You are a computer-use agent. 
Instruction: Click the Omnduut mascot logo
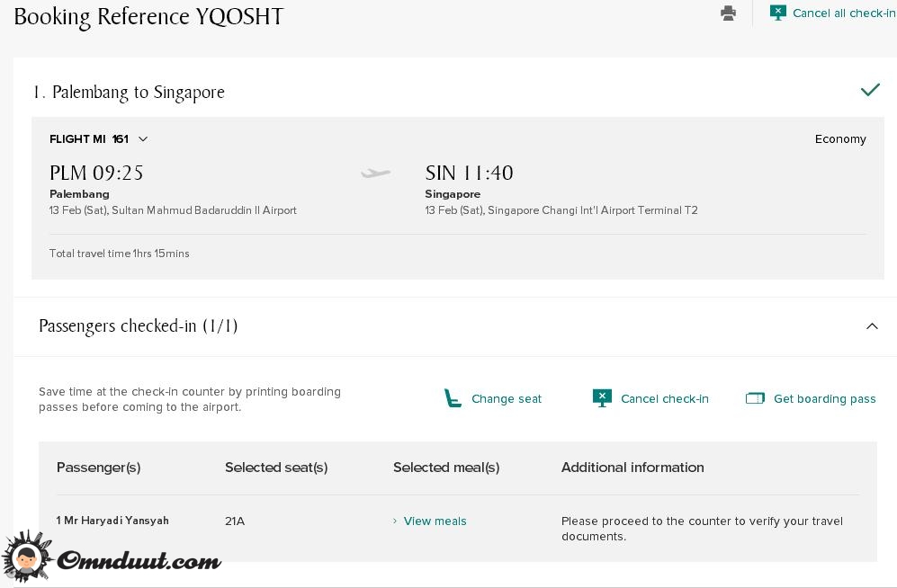[x=27, y=557]
